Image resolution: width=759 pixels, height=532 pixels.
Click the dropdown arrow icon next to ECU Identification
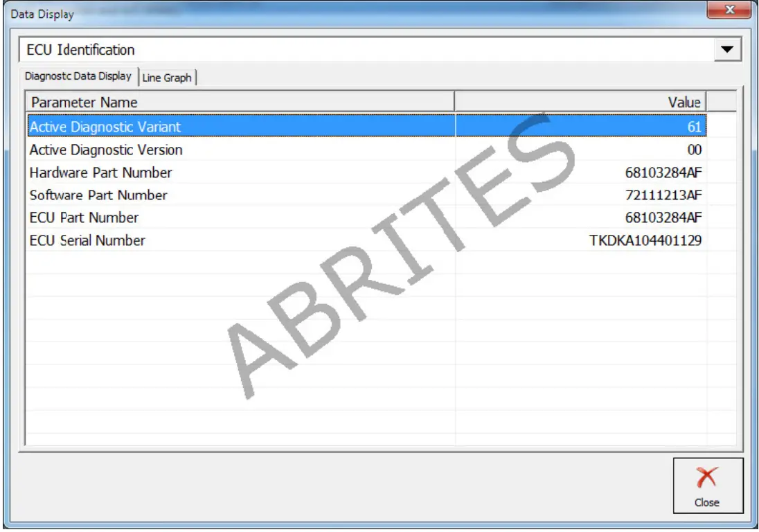(726, 49)
